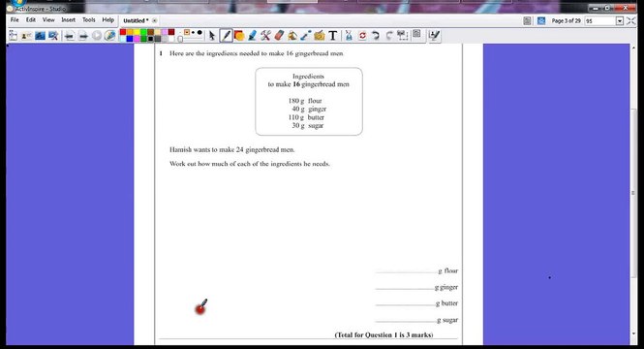Select the Eraser tool
Screen dimensions: 644x349
point(279,36)
